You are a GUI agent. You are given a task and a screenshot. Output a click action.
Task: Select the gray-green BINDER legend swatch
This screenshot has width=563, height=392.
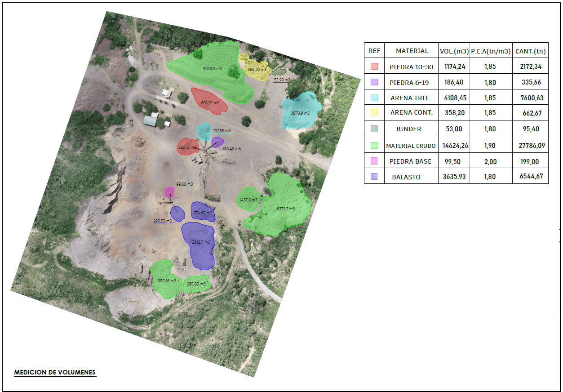coord(374,129)
